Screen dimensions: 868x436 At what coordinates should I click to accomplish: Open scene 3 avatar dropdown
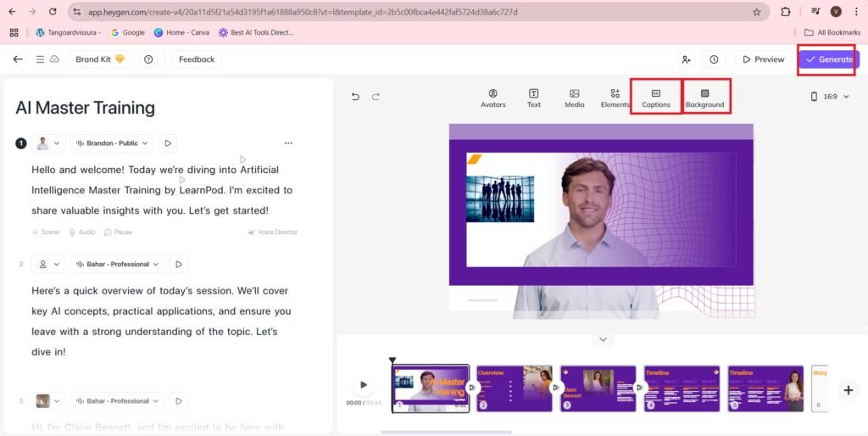coord(48,401)
